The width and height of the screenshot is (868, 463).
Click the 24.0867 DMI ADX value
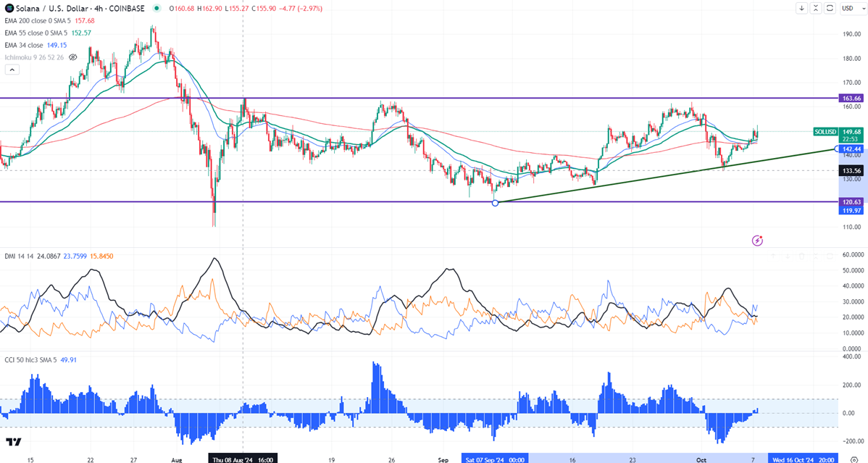click(x=49, y=256)
